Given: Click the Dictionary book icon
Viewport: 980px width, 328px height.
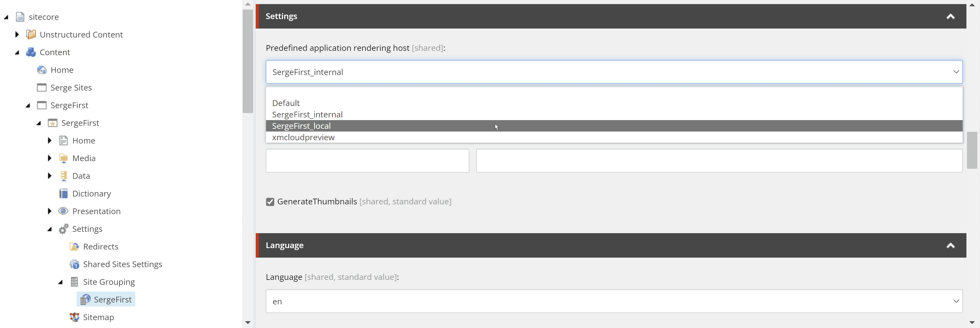Looking at the screenshot, I should [x=64, y=193].
